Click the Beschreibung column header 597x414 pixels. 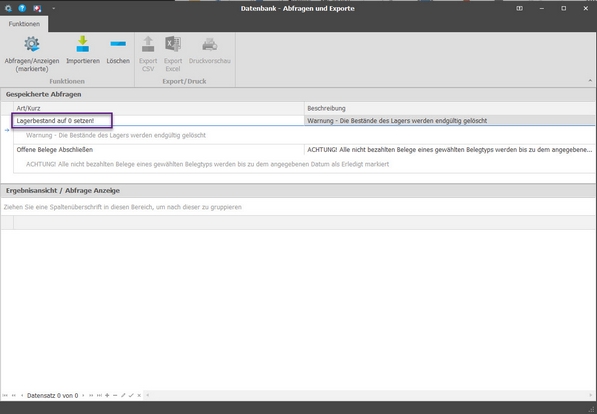click(450, 108)
